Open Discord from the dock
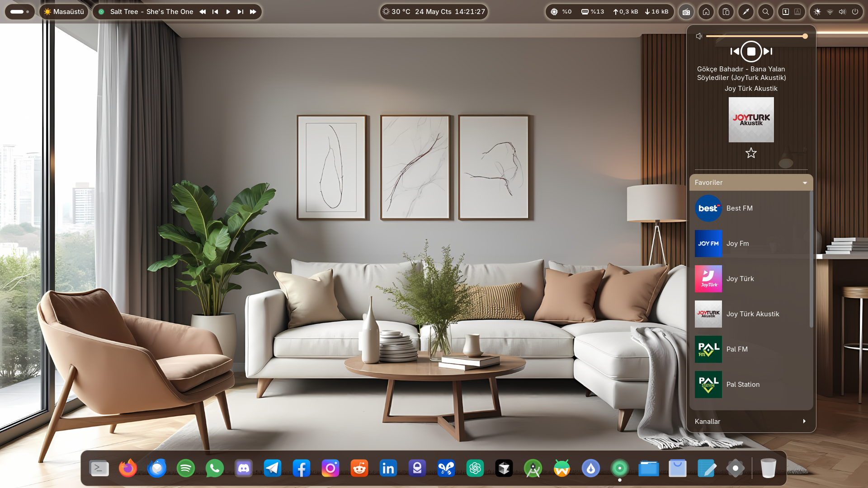Viewport: 868px width, 488px height. click(244, 468)
